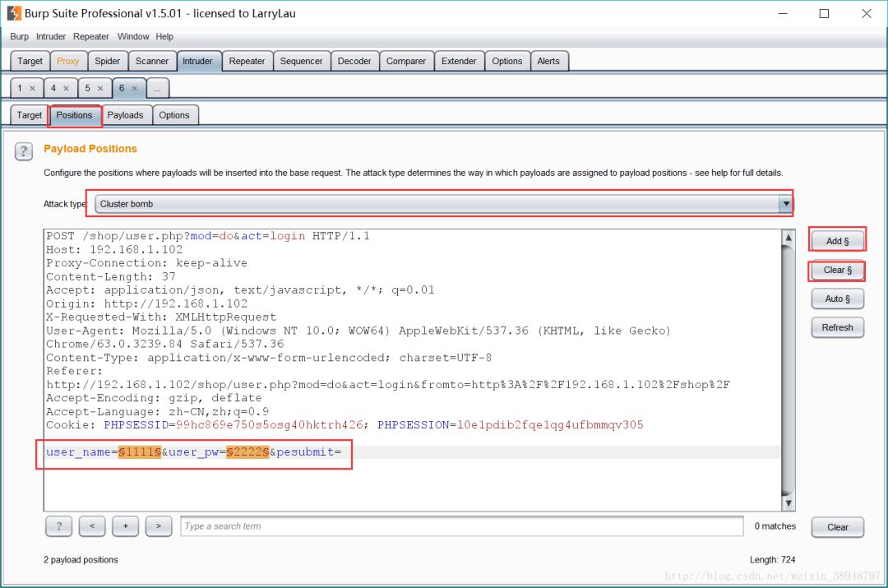Screen dimensions: 888x588
Task: Click the Refresh button
Action: point(838,327)
